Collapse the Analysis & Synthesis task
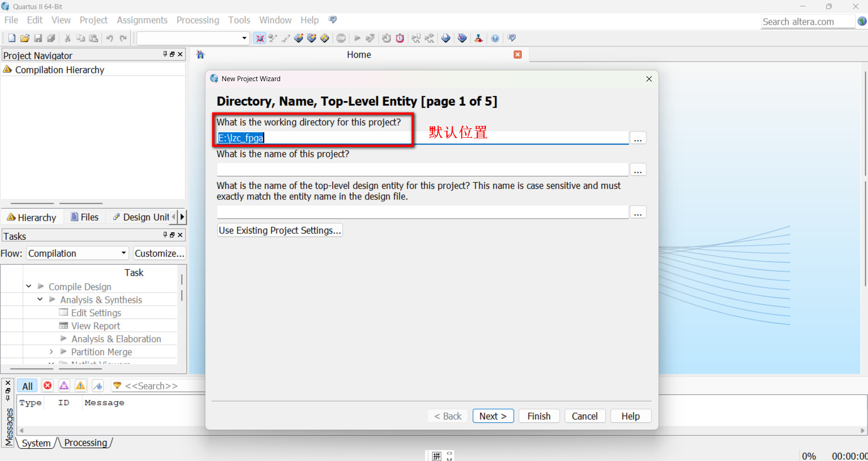Image resolution: width=868 pixels, height=461 pixels. [40, 300]
